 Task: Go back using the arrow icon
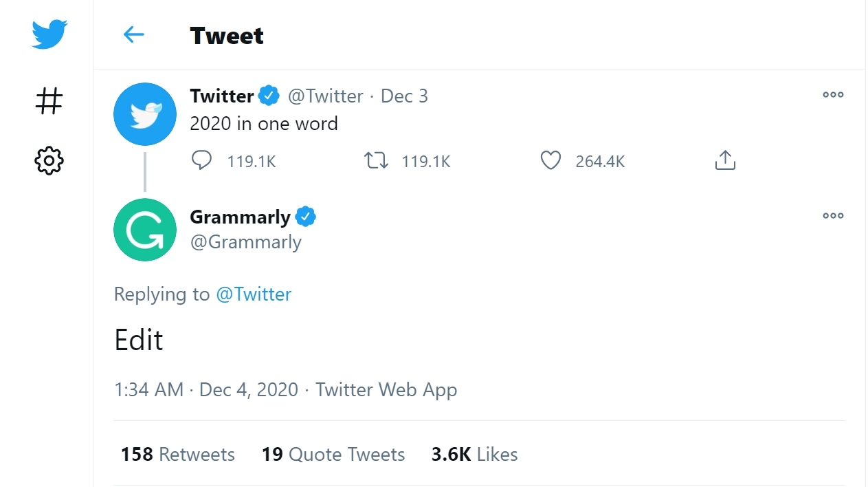click(x=133, y=35)
